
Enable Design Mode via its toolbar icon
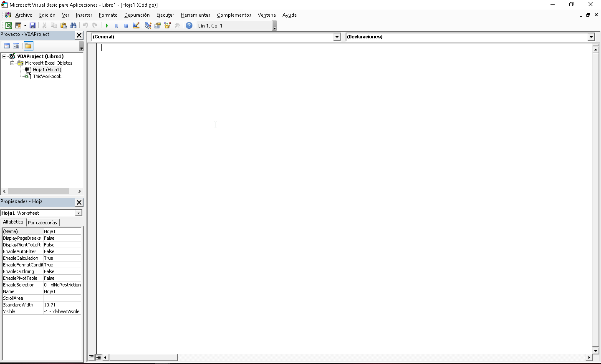136,25
